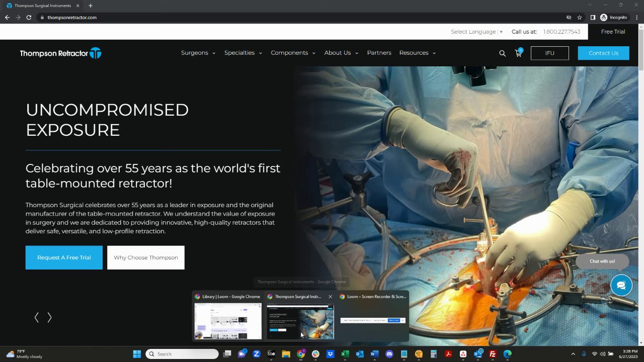
Task: Open Dropbox from the taskbar
Action: (x=330, y=354)
